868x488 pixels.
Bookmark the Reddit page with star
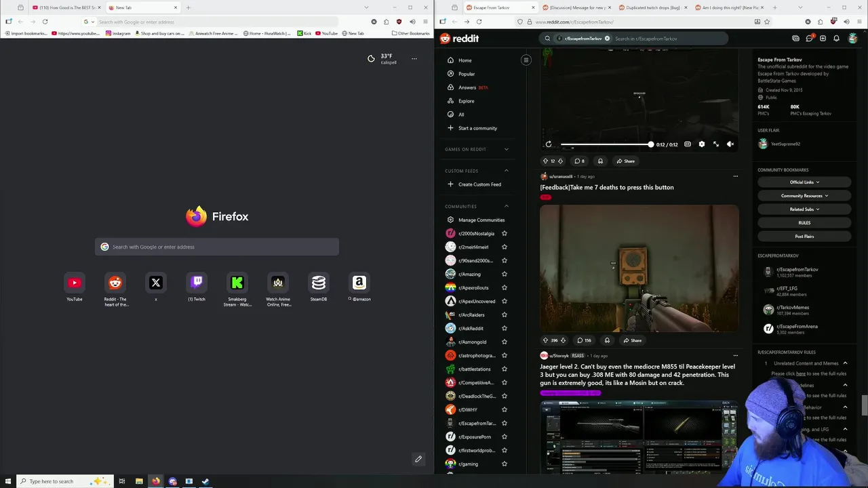pos(767,22)
